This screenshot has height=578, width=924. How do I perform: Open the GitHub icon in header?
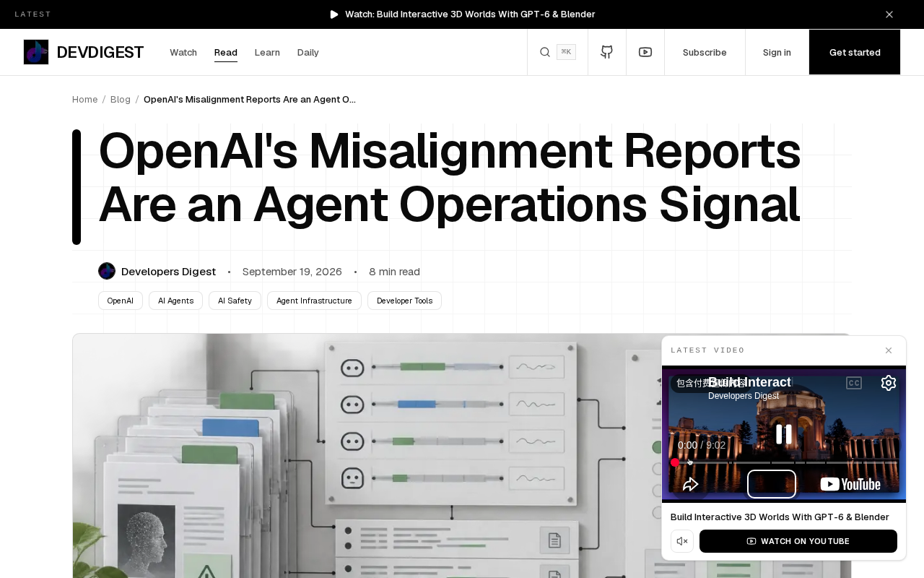coord(607,52)
